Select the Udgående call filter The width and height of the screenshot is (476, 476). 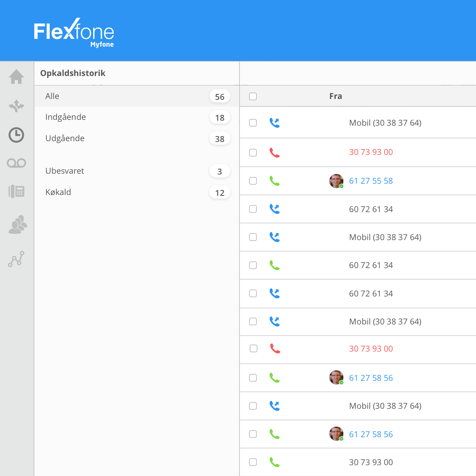[137, 139]
